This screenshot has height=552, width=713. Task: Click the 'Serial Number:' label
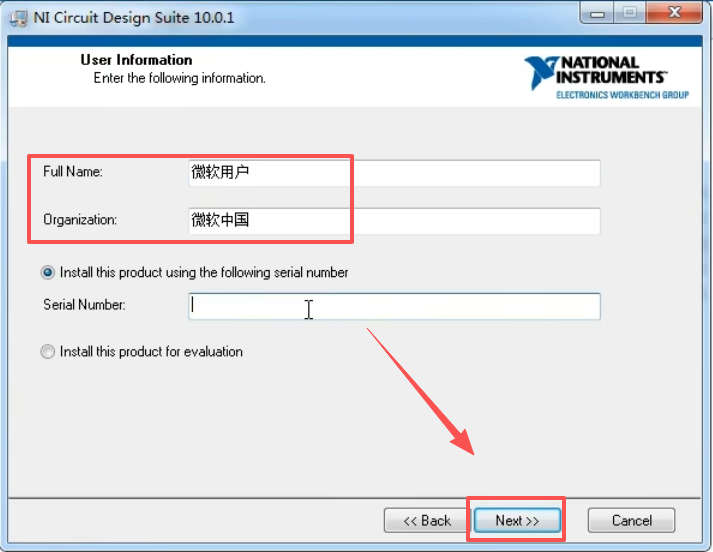coord(84,305)
